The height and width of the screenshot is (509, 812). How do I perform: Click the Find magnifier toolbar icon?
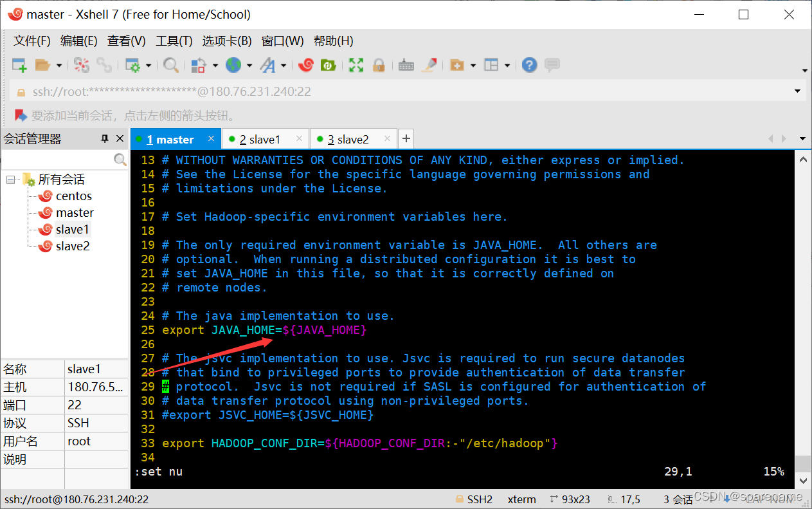(171, 65)
